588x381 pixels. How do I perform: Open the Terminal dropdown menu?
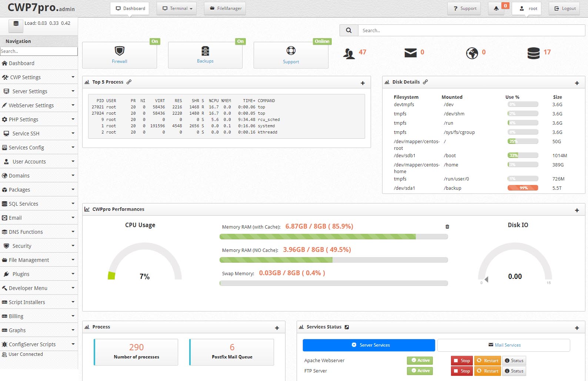coord(177,9)
